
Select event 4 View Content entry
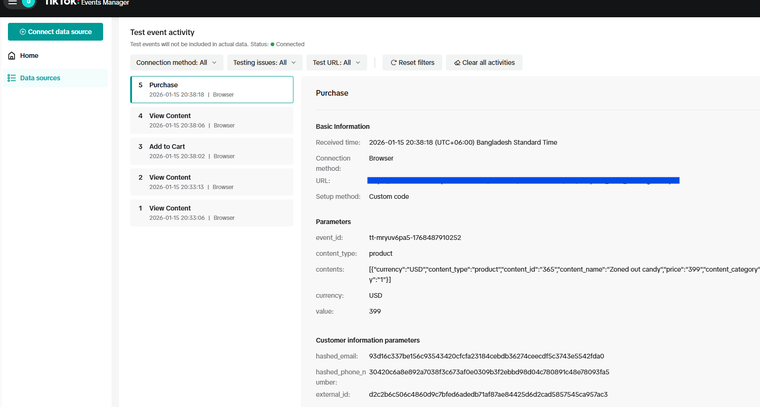pos(212,120)
